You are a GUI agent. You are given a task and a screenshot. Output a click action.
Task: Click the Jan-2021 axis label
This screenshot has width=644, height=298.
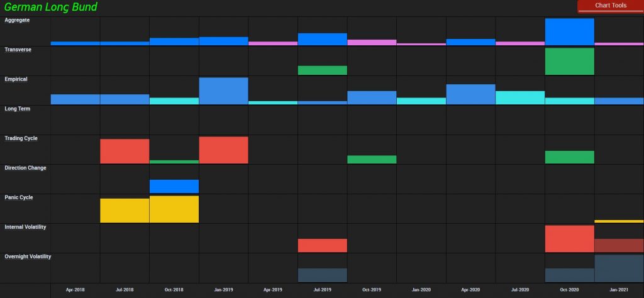pos(619,290)
